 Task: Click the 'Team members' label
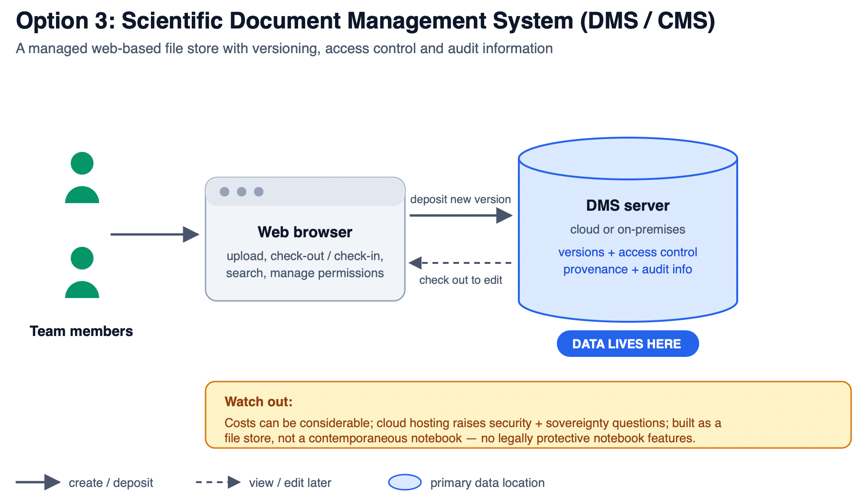coord(81,331)
